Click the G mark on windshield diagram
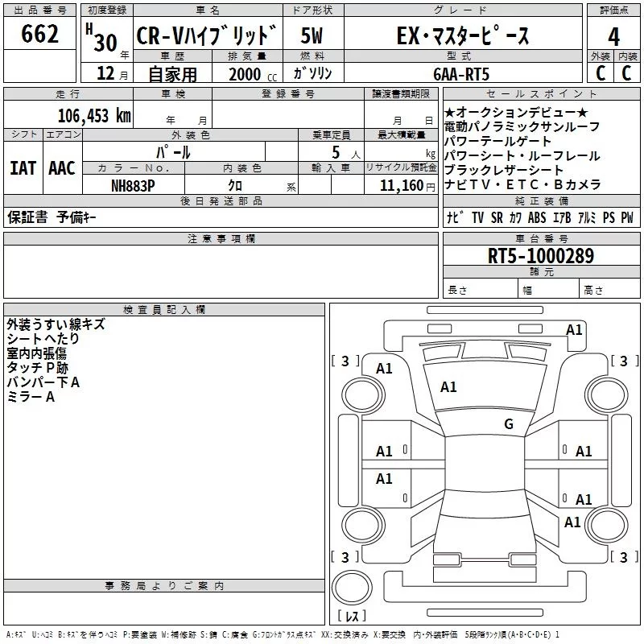This screenshot has height=644, width=644. [x=509, y=424]
